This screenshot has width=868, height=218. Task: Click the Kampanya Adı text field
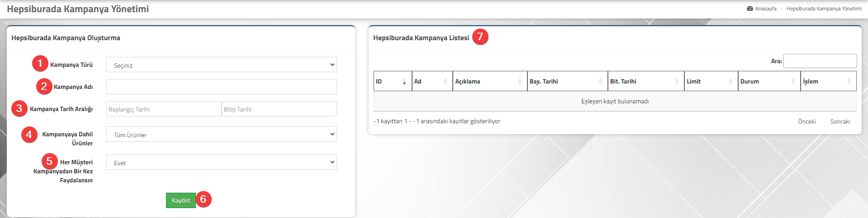(222, 87)
